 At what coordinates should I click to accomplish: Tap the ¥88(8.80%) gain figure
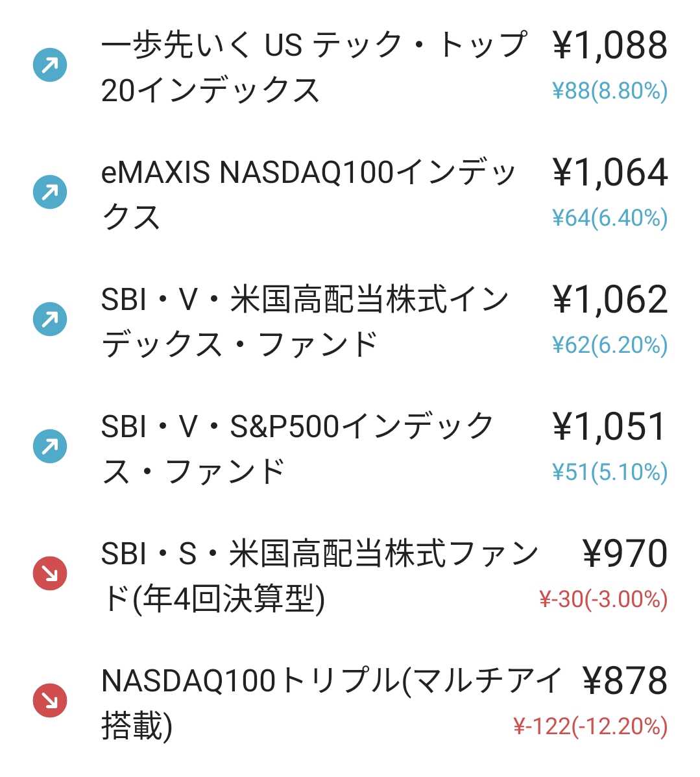(609, 91)
